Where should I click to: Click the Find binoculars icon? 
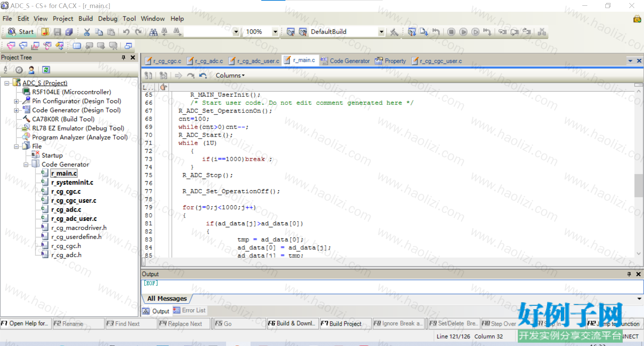[x=153, y=32]
